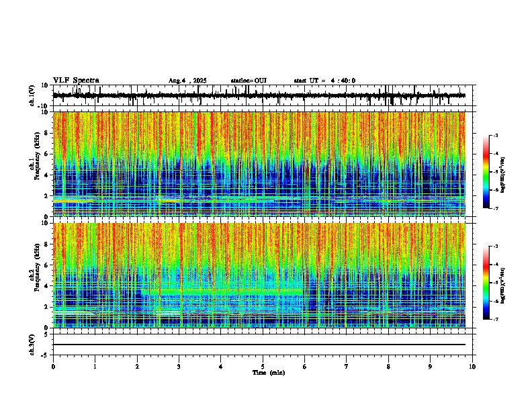Image resolution: width=532 pixels, height=411 pixels.
Task: Click the "-7" label on ch.1 color bar
Action: (496, 208)
